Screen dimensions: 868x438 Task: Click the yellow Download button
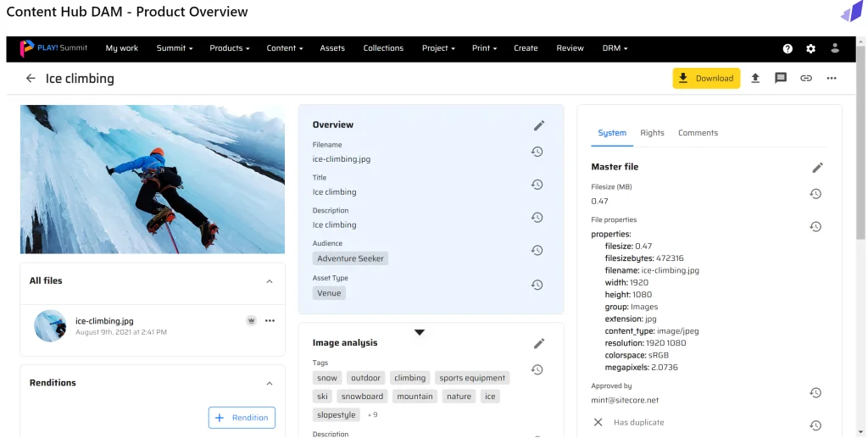pos(706,78)
